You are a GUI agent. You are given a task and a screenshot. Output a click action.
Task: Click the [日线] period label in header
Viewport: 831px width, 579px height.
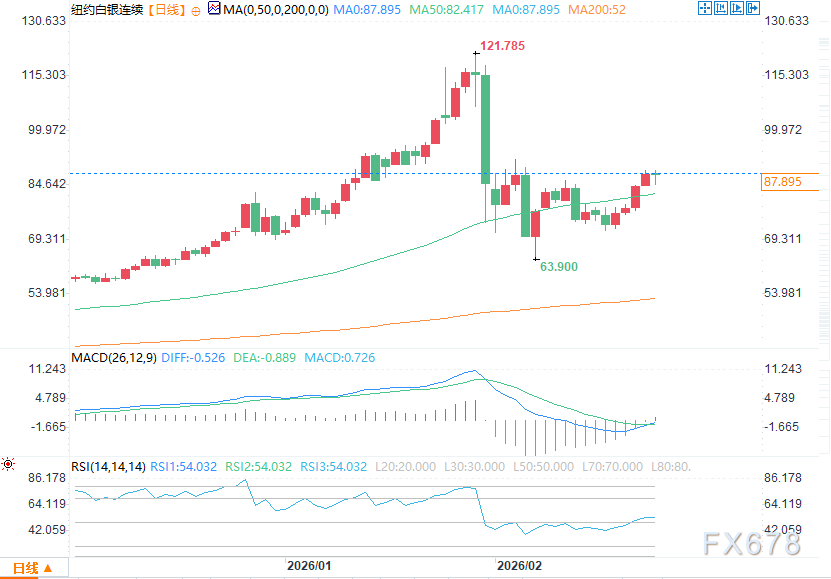[x=165, y=10]
